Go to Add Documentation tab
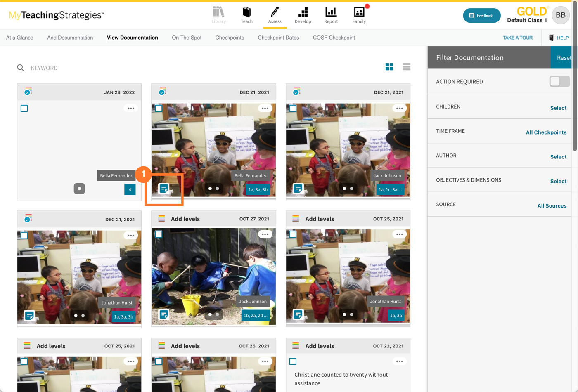Viewport: 578px width, 392px height. tap(70, 38)
